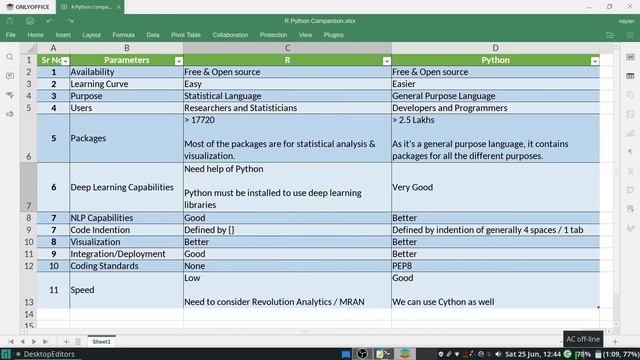Open image settings in right sidebar
This screenshot has height=360, width=640.
630,114
